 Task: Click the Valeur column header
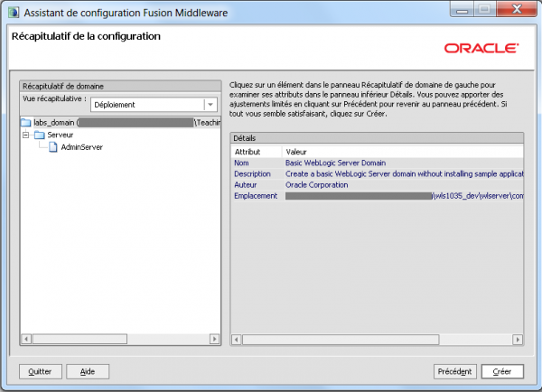click(x=403, y=152)
